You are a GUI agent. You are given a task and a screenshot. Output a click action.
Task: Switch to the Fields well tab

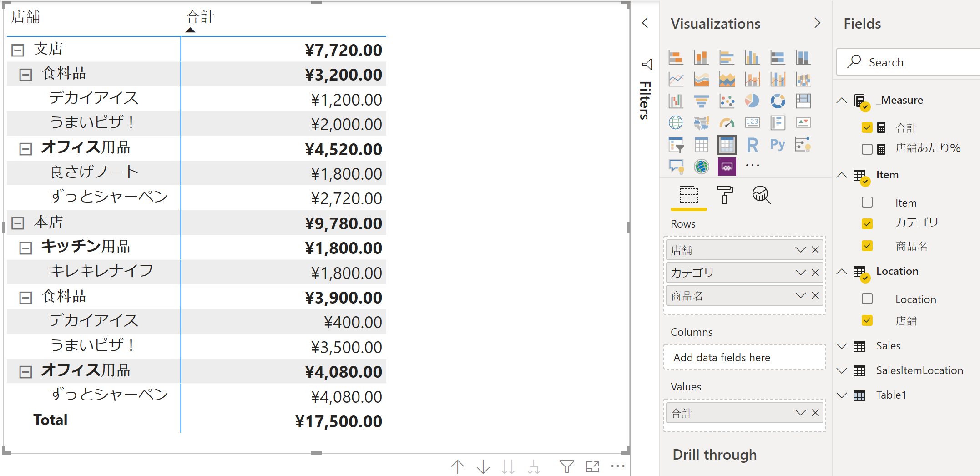click(688, 195)
